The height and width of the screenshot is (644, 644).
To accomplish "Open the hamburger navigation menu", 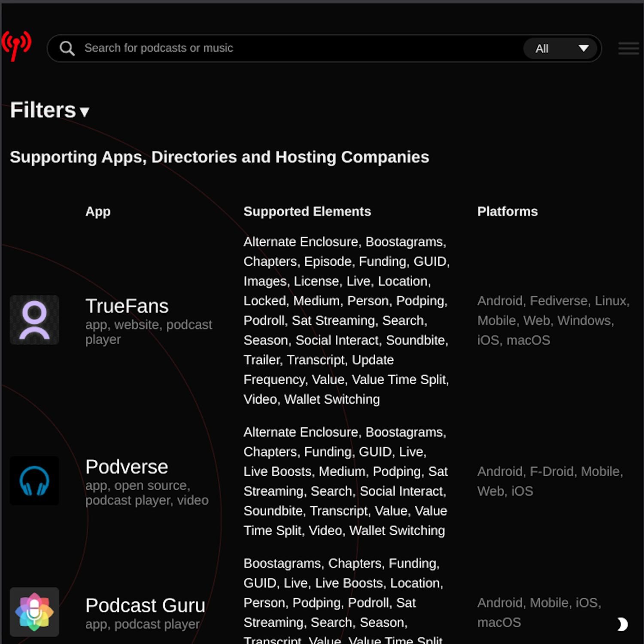I will point(629,49).
